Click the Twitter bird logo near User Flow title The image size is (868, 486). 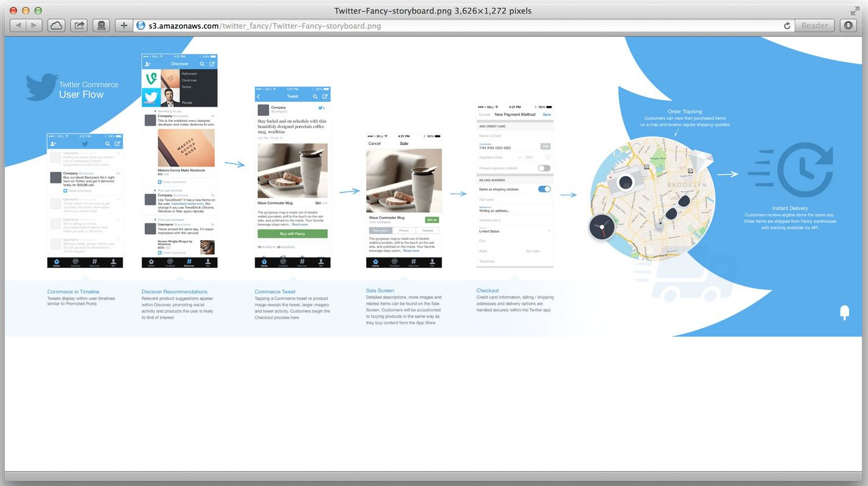pos(41,87)
